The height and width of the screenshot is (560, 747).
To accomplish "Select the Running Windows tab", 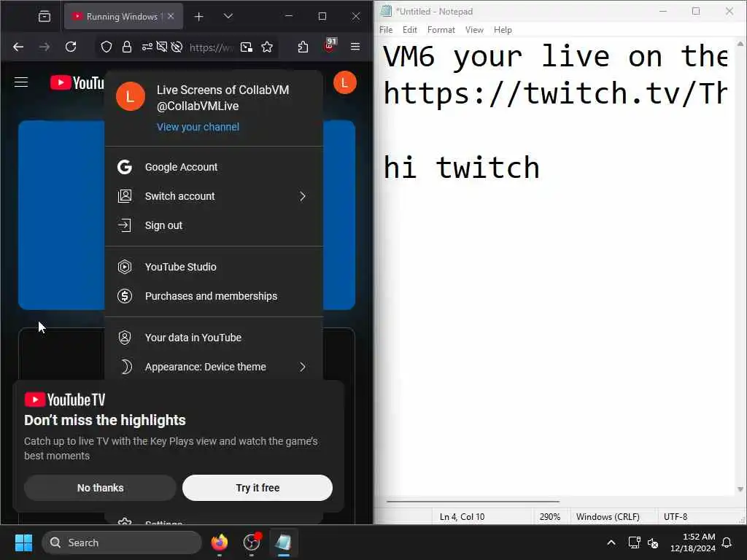I will [x=123, y=16].
